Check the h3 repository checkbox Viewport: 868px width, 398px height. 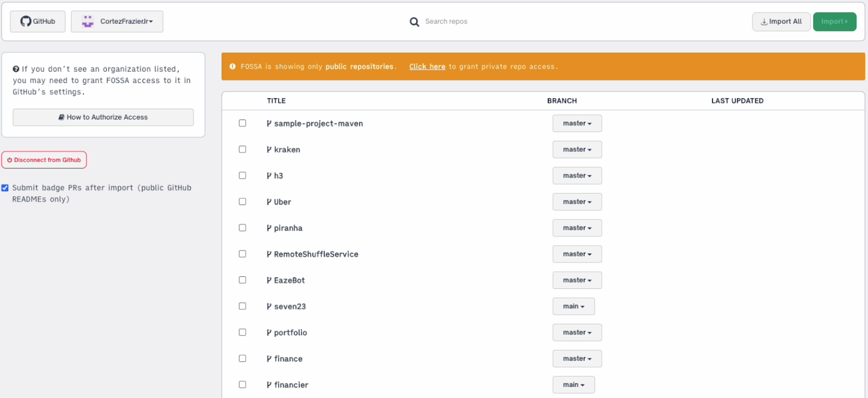tap(242, 175)
